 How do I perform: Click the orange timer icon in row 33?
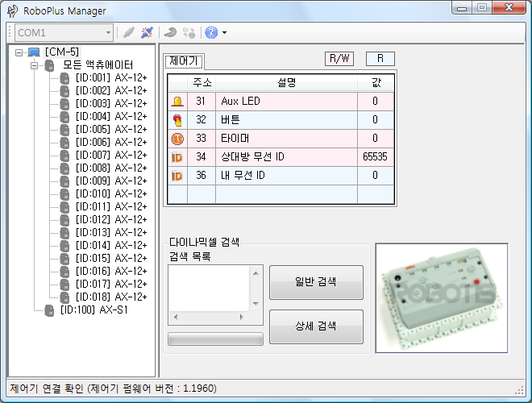[177, 139]
